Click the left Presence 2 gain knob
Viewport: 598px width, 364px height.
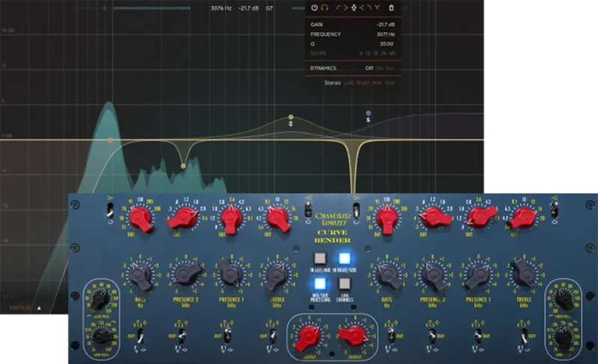point(186,274)
